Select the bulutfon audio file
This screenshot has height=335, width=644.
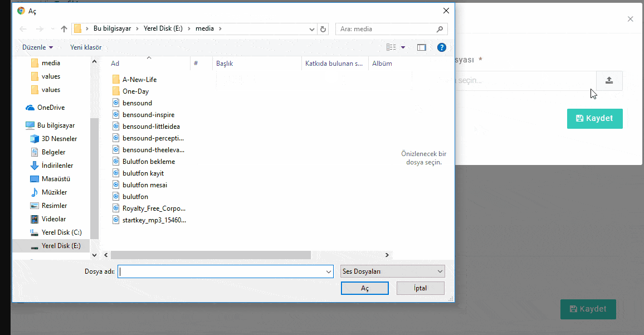coord(130,196)
